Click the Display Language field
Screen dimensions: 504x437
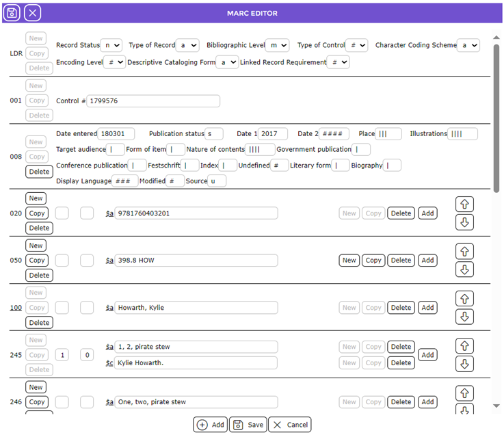[x=125, y=181]
